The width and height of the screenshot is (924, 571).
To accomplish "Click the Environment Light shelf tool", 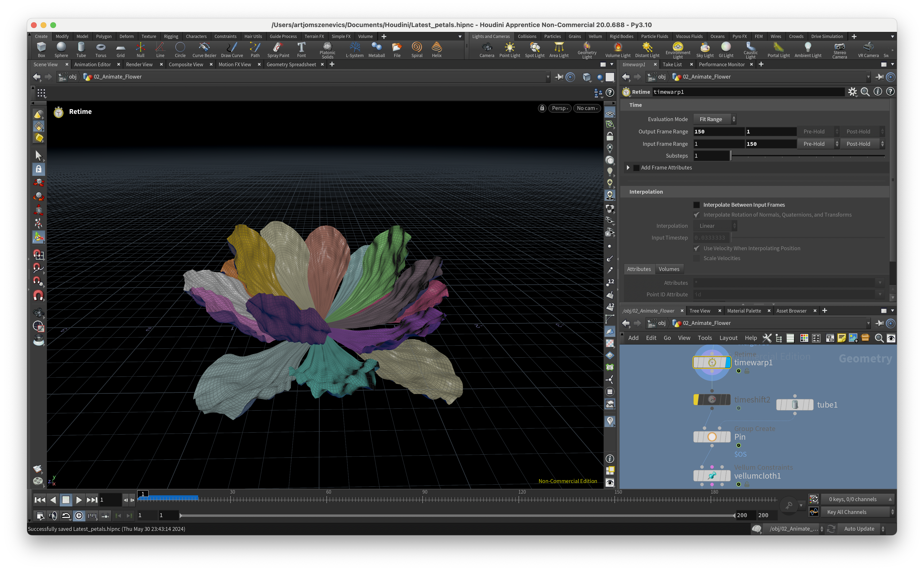I will (678, 50).
